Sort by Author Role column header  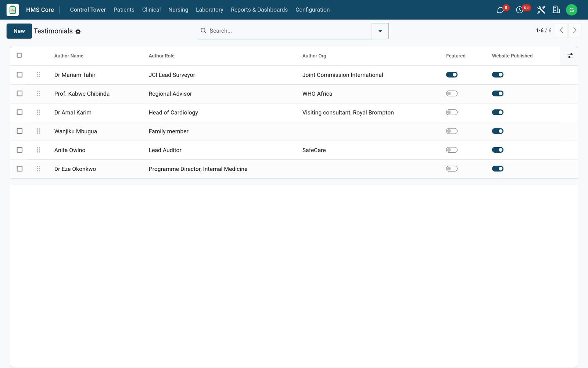pos(162,56)
